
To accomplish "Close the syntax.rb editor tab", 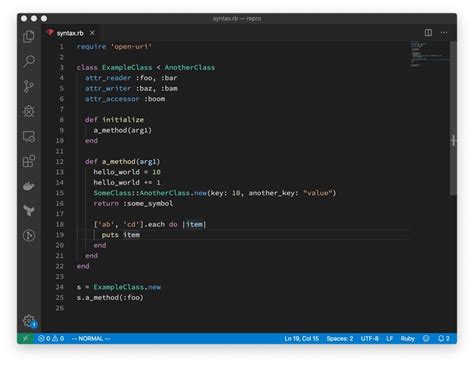I will [x=92, y=33].
